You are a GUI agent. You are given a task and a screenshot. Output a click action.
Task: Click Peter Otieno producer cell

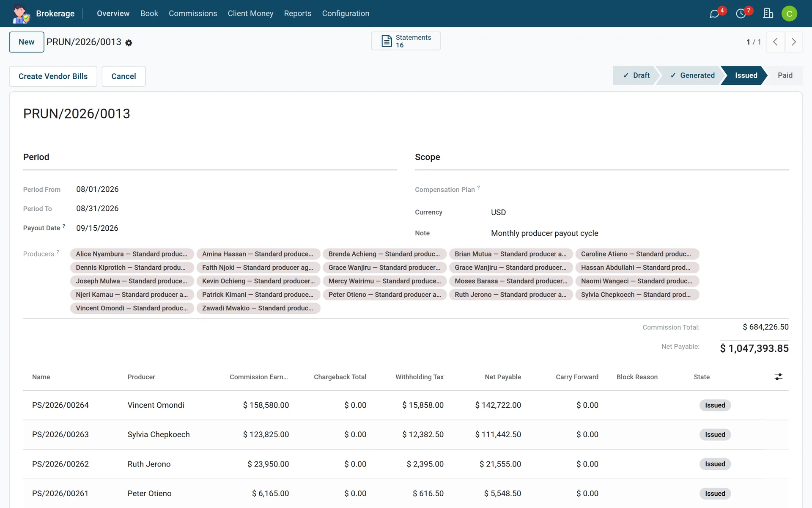tap(149, 493)
